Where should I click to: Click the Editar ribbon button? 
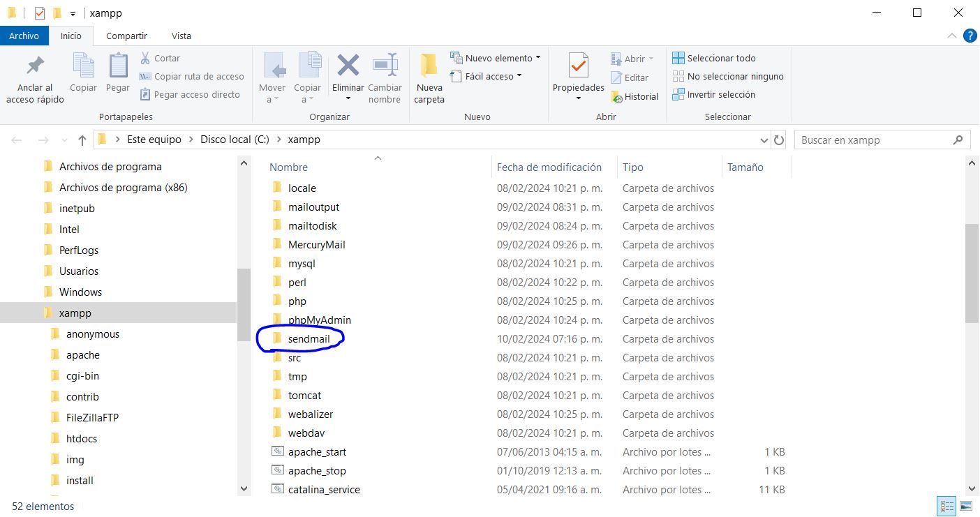click(x=630, y=77)
